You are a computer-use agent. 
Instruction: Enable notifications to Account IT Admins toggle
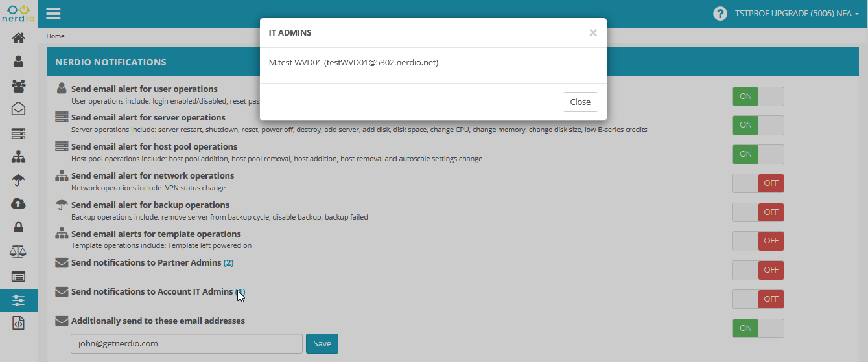click(758, 299)
